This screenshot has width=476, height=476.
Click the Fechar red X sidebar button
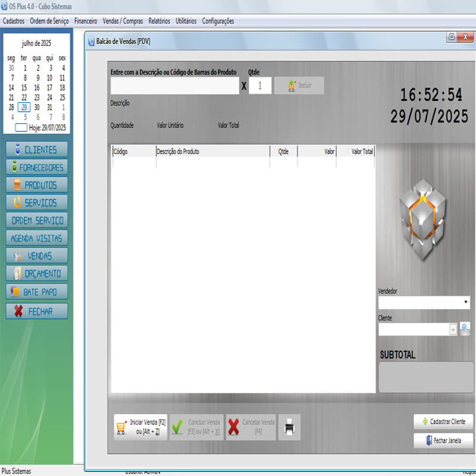coord(37,311)
